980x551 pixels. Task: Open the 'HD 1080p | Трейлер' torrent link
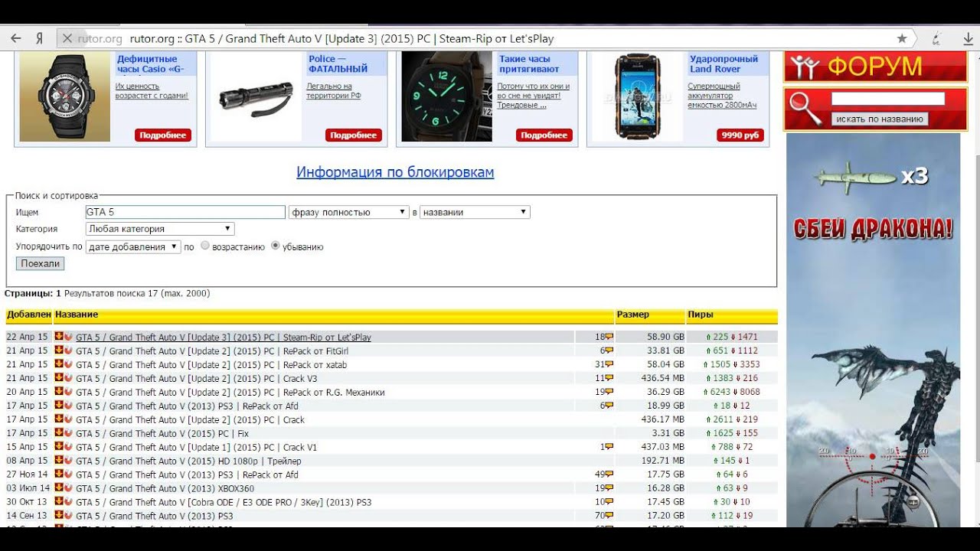click(x=188, y=461)
